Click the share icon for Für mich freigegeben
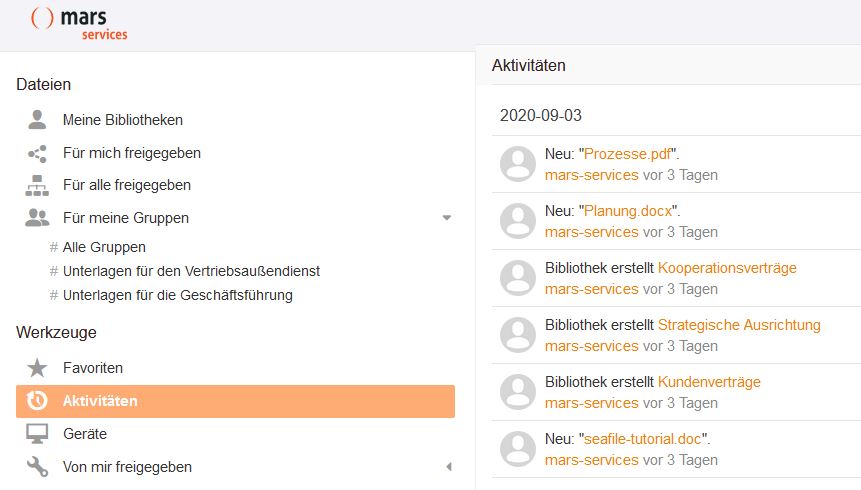This screenshot has height=490, width=861. tap(37, 153)
